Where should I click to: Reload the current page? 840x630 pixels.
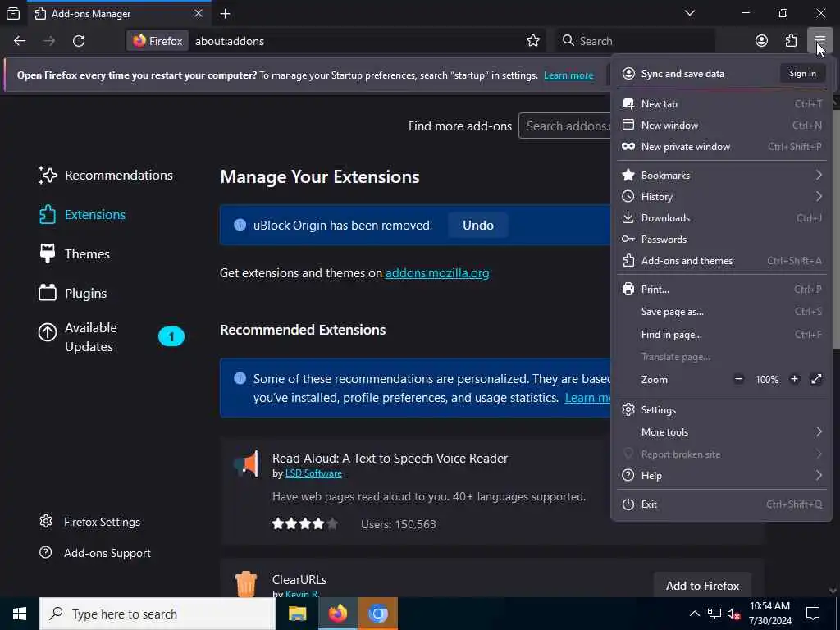pyautogui.click(x=79, y=41)
